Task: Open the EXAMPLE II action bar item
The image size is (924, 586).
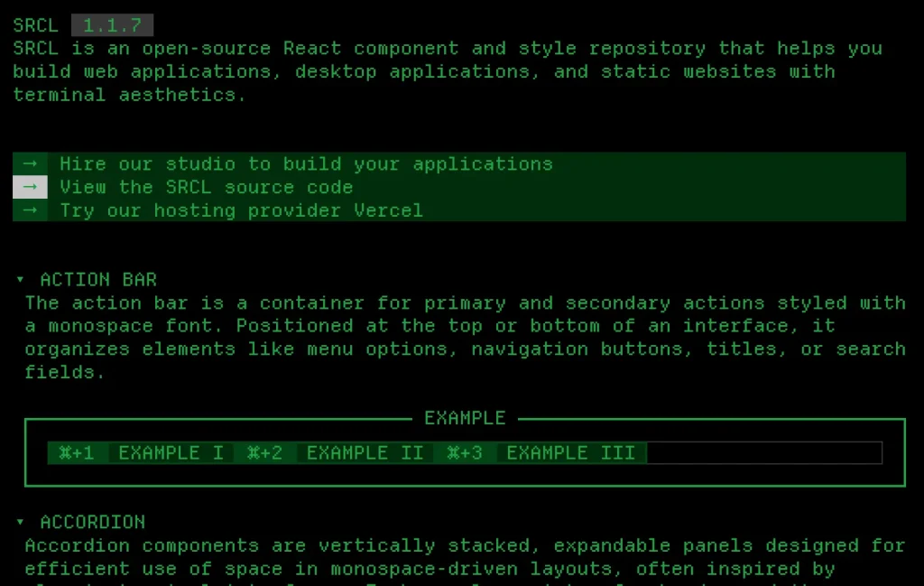Action: tap(364, 452)
